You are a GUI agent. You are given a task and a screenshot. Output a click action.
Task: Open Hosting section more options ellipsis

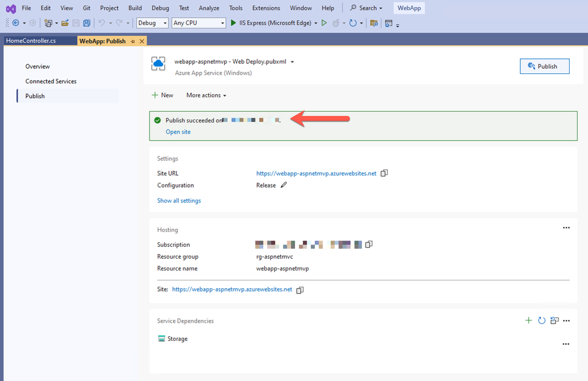(566, 228)
